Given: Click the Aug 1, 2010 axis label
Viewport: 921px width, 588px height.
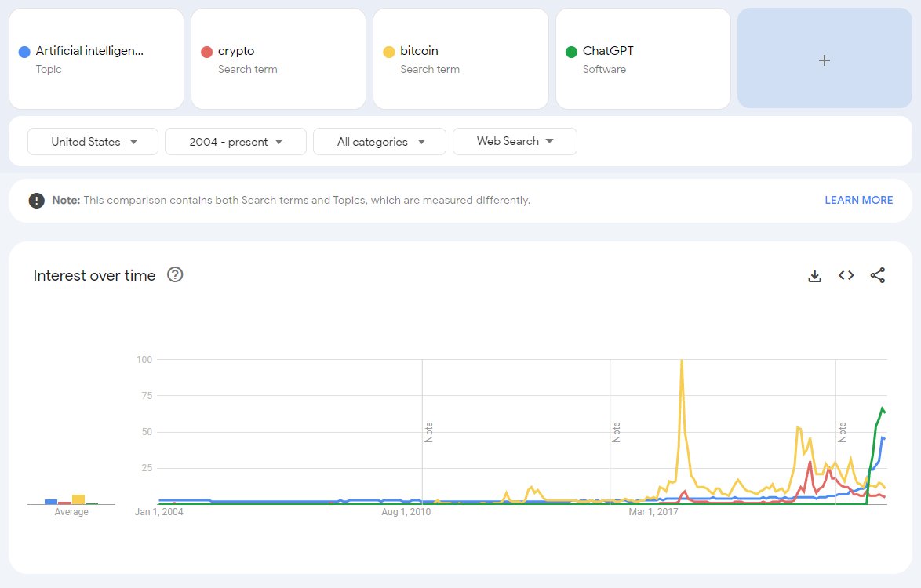Looking at the screenshot, I should coord(406,512).
